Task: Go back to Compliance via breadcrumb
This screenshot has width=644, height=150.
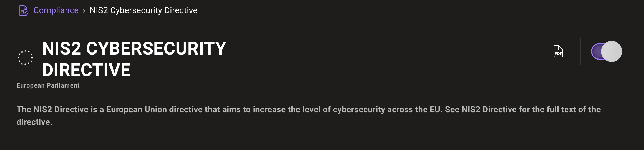Action: [x=56, y=10]
